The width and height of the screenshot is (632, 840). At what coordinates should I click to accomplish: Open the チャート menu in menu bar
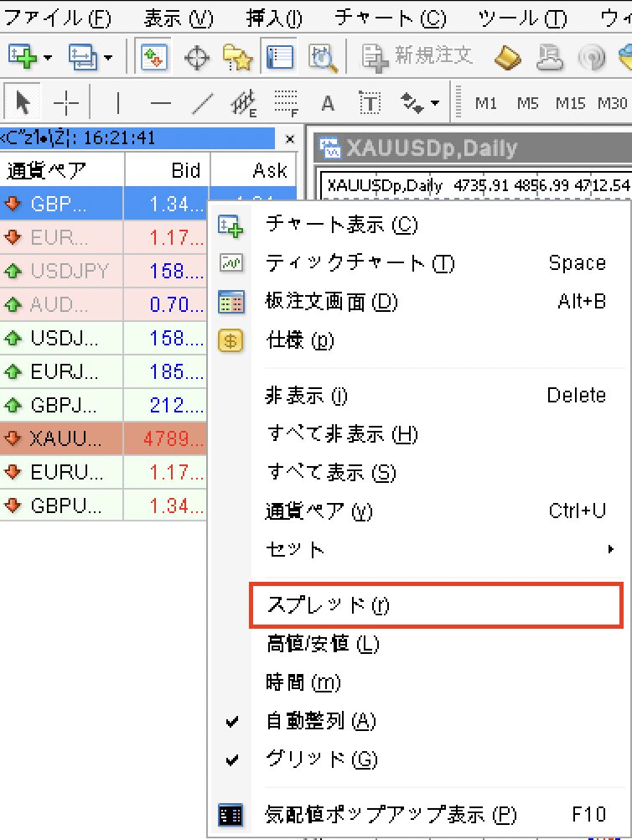[390, 17]
